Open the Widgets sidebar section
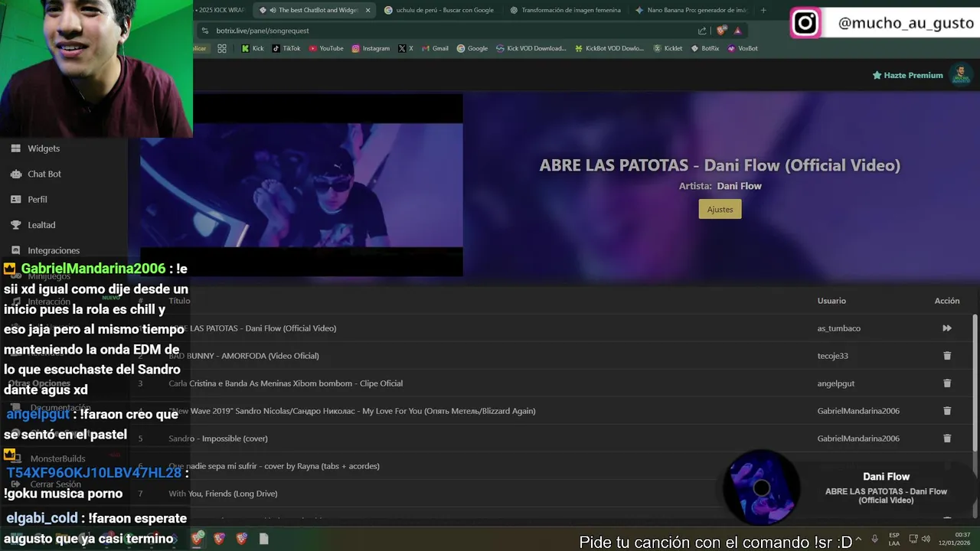Image resolution: width=980 pixels, height=551 pixels. point(44,148)
